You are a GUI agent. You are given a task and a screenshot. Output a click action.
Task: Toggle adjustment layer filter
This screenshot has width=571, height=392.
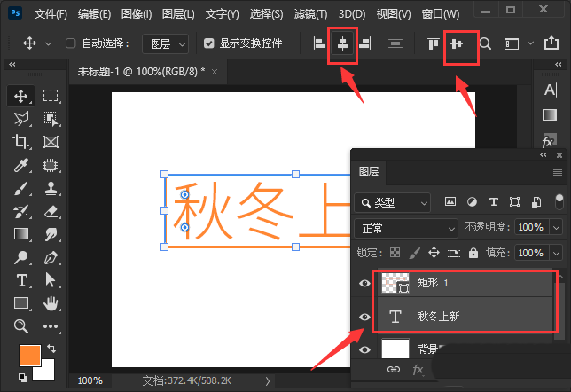472,202
